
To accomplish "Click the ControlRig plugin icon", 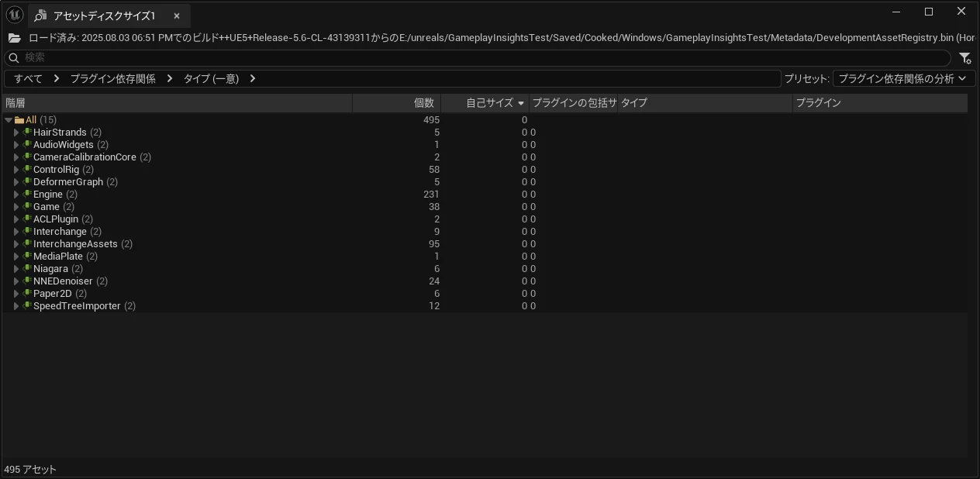I will coord(27,170).
